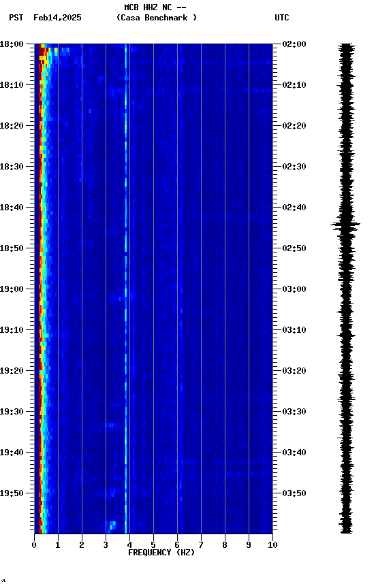Viewport: 376px width, 588px height.
Task: Click the '19:40' PST time label
Action: pyautogui.click(x=12, y=453)
